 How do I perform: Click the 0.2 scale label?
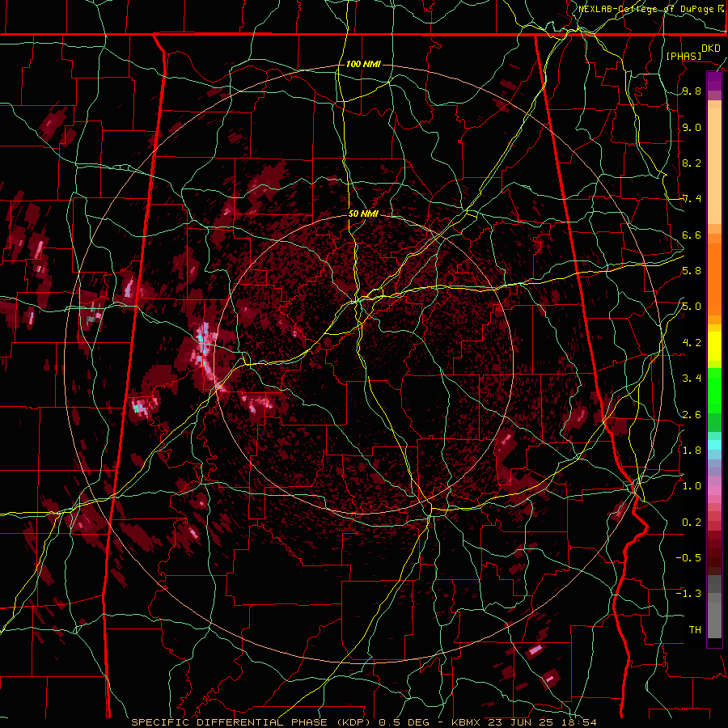click(692, 523)
